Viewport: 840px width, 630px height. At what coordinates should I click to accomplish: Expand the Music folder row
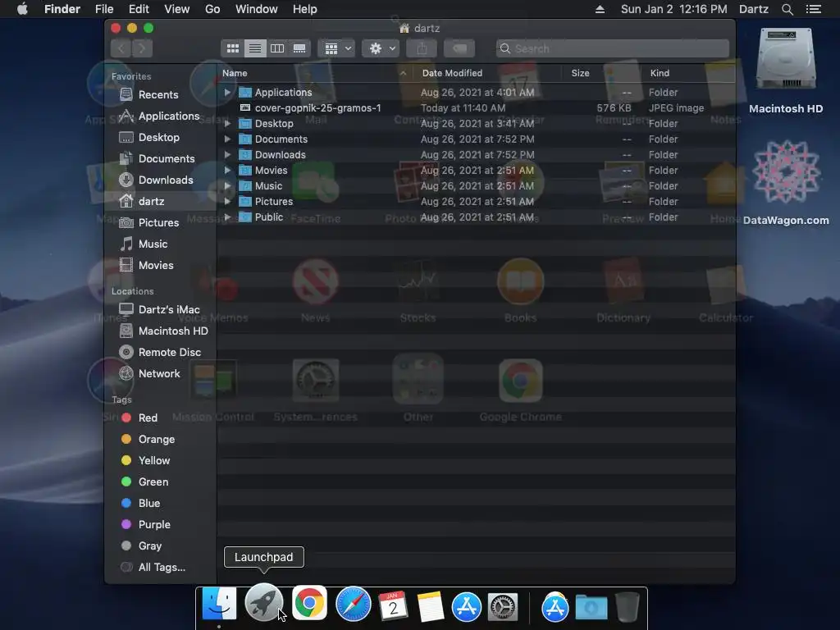pos(227,186)
